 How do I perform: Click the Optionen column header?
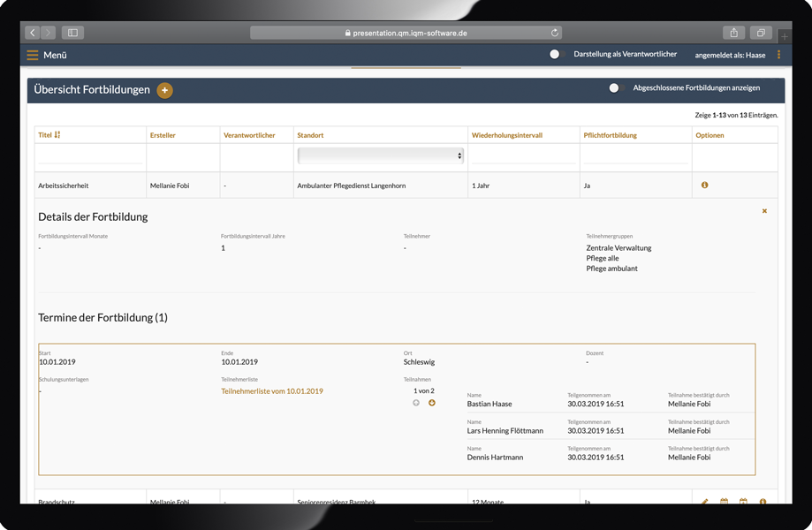click(x=710, y=135)
